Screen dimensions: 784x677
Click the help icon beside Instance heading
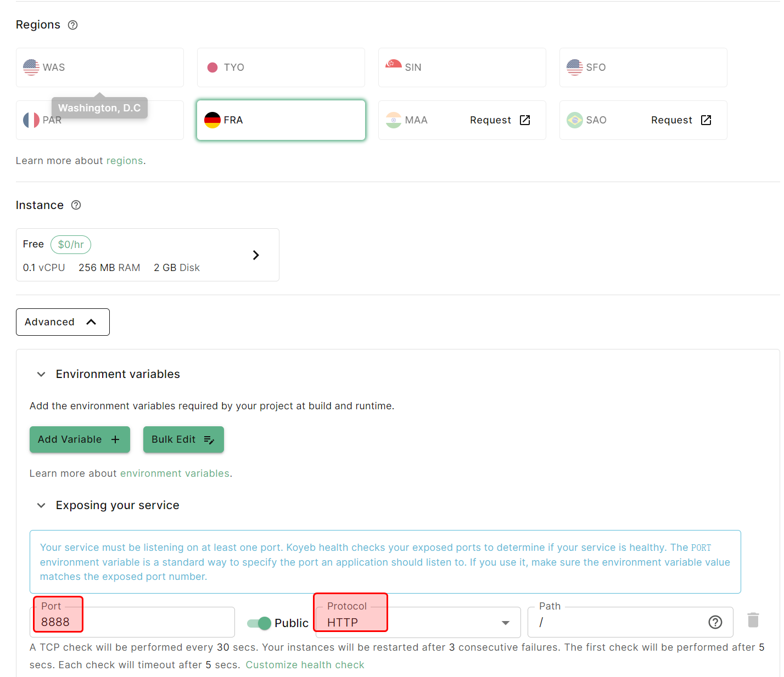tap(76, 205)
